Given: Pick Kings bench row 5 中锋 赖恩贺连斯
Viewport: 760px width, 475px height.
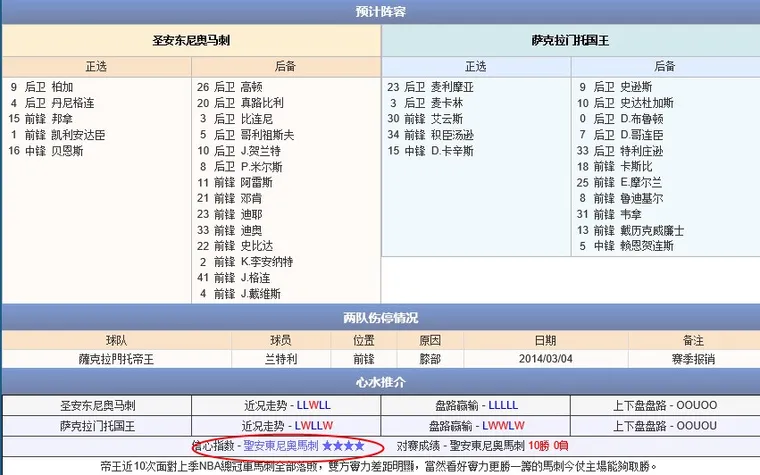Looking at the screenshot, I should 626,246.
